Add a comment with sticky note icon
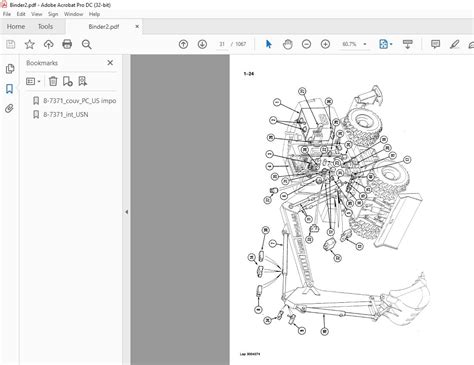Viewport: 474px width, 365px height. point(435,44)
